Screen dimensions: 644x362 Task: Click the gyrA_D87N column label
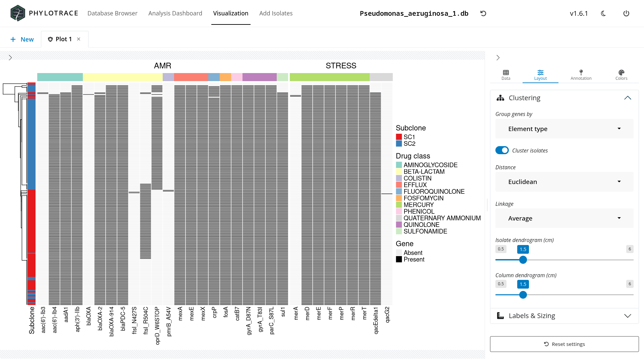pyautogui.click(x=249, y=321)
